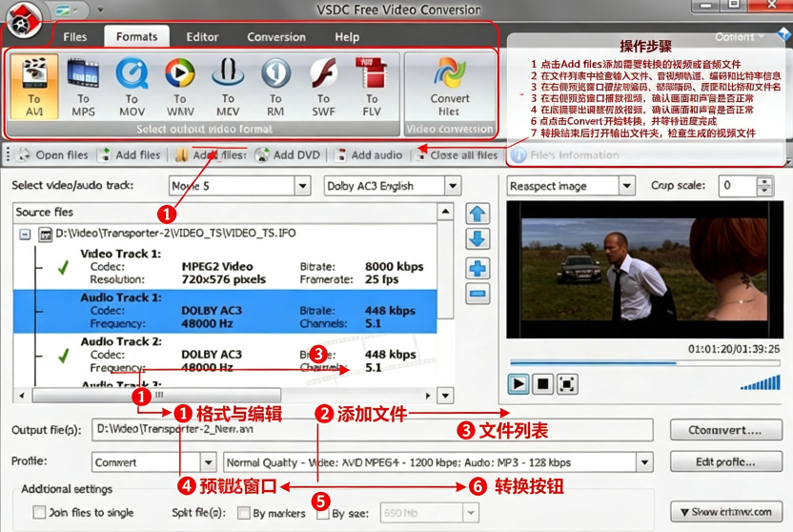This screenshot has width=793, height=532.
Task: Click the Show information button at bottom right
Action: (725, 512)
